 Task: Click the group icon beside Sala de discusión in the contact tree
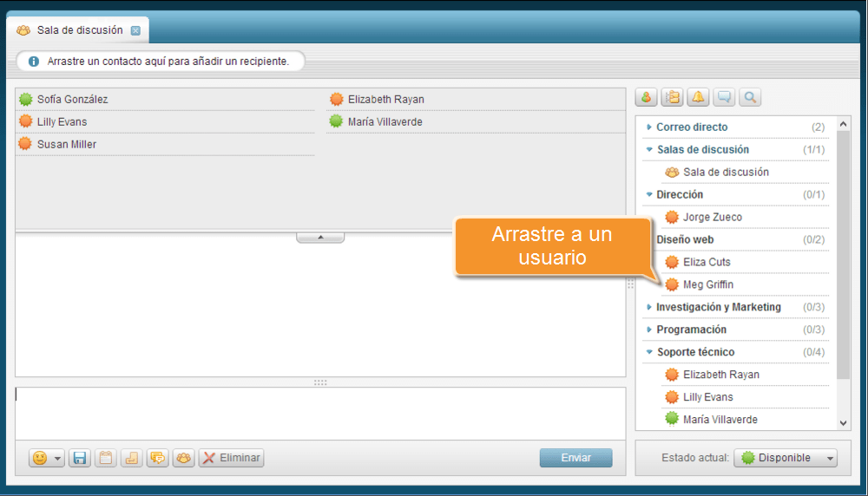point(672,172)
